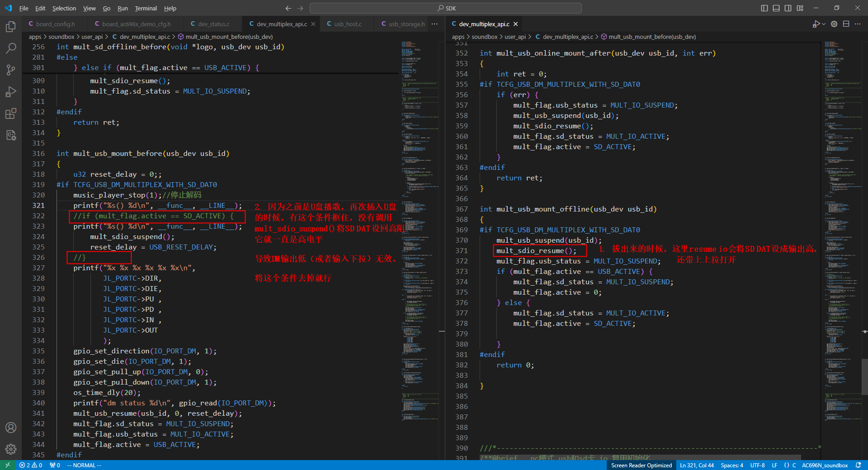The image size is (868, 470).
Task: Open the Extensions view
Action: 11,113
